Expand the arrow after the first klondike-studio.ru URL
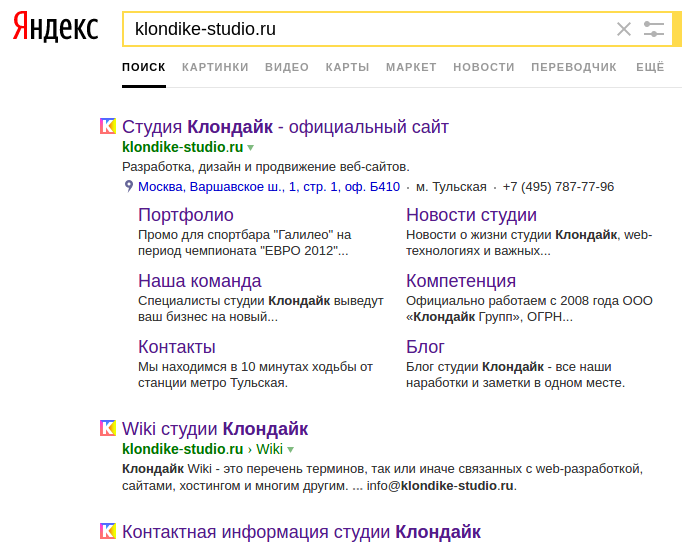This screenshot has width=682, height=543. pos(251,148)
